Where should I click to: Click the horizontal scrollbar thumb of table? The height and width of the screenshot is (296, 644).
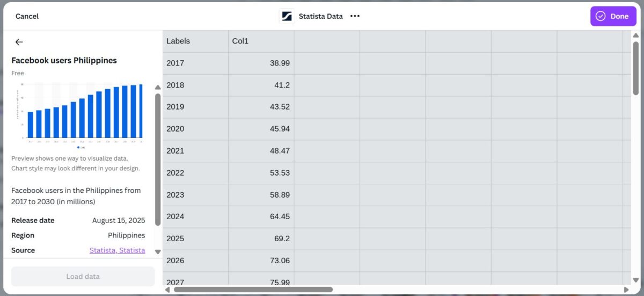click(x=253, y=290)
